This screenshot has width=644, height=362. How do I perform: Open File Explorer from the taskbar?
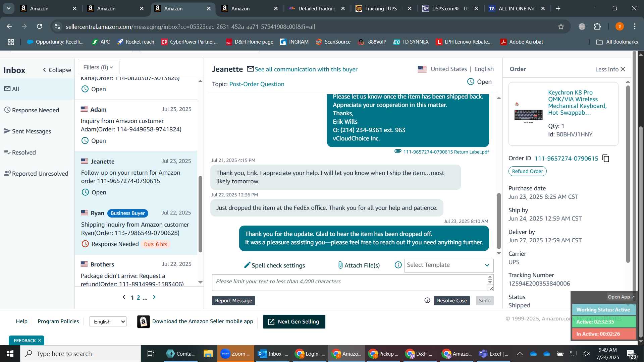[x=208, y=354]
